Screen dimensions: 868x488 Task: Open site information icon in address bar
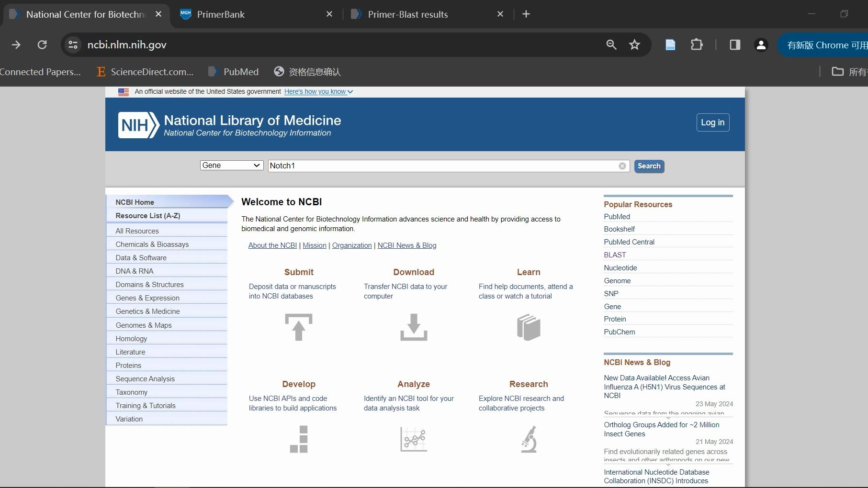coord(73,44)
